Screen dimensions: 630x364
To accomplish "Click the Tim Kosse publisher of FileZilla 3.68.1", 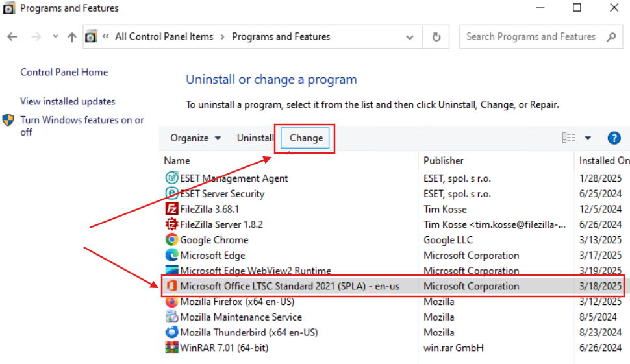I will pyautogui.click(x=445, y=209).
